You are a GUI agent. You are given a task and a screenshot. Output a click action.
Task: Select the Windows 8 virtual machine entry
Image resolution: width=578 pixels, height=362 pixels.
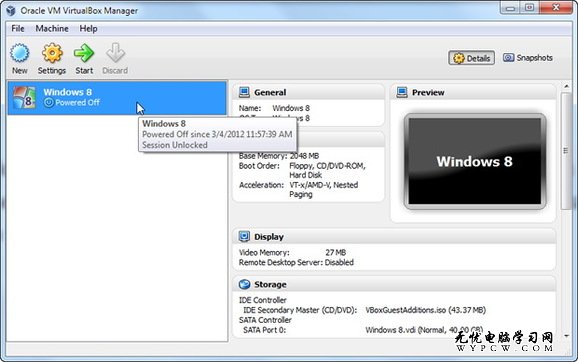point(117,98)
